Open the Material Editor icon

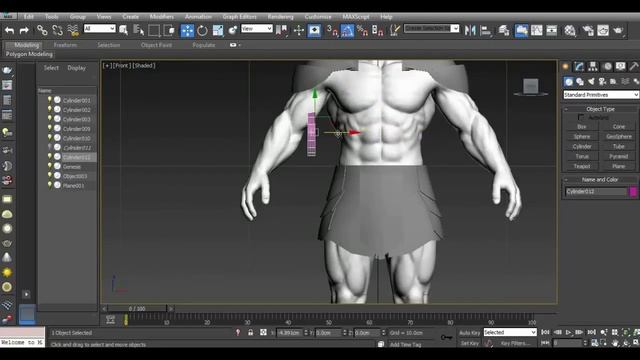pyautogui.click(x=570, y=30)
